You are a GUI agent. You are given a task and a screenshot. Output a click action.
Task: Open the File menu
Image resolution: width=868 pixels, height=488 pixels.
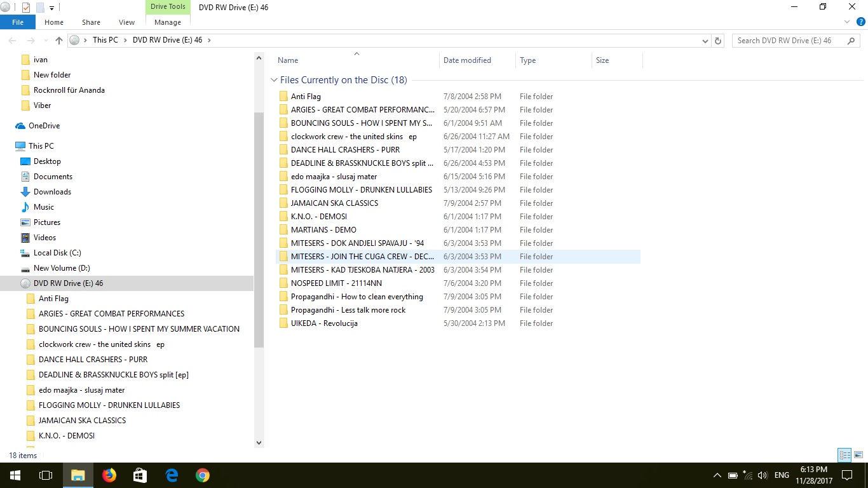click(18, 22)
